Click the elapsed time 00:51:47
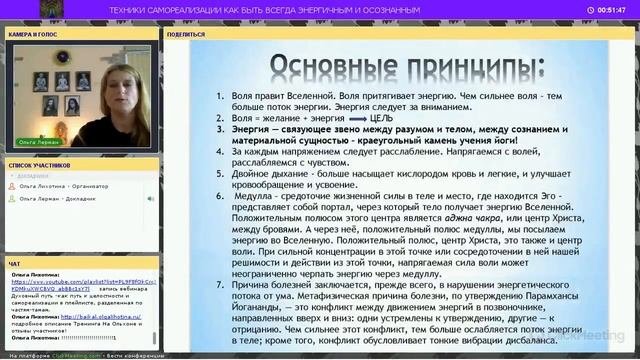 [x=611, y=10]
